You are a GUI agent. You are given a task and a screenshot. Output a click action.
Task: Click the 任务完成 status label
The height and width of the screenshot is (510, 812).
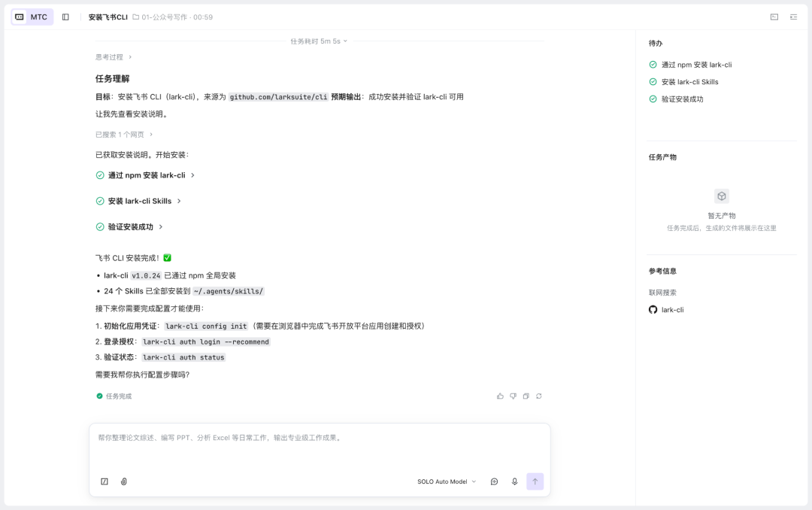point(114,396)
